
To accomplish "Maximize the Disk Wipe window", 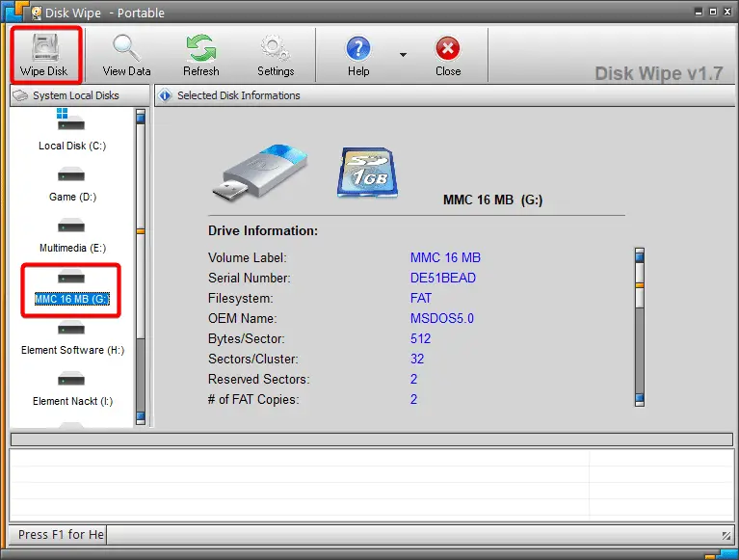I will coord(713,12).
